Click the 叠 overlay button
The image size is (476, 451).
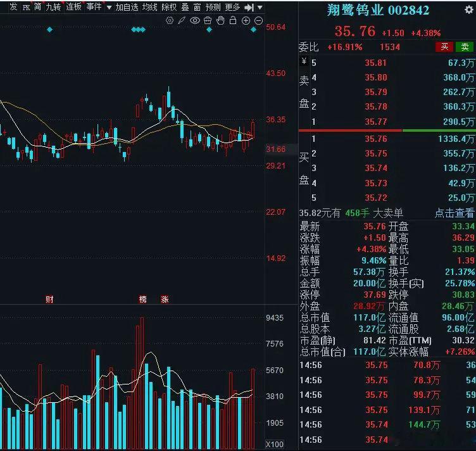pos(185,7)
